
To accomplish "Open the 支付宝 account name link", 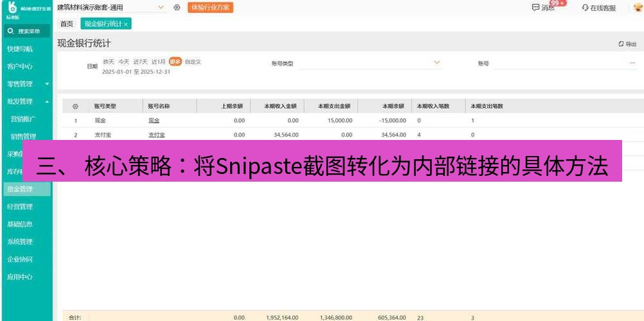I will coord(156,135).
